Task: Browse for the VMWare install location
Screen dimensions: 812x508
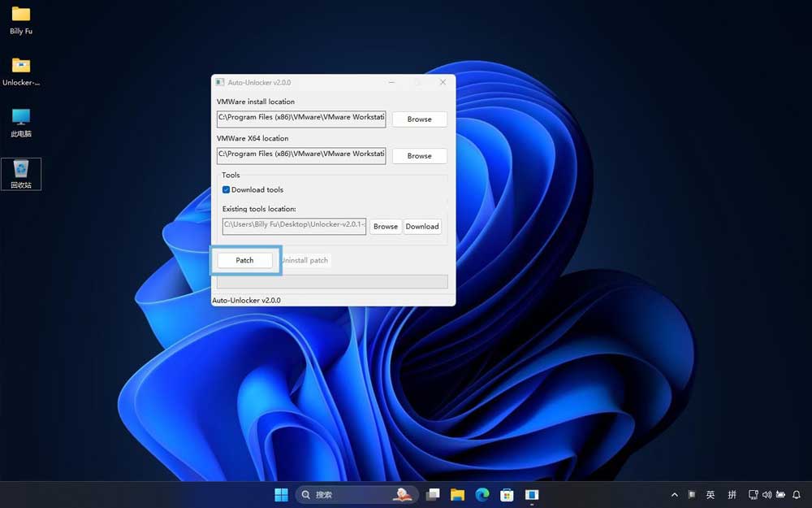Action: [x=419, y=119]
